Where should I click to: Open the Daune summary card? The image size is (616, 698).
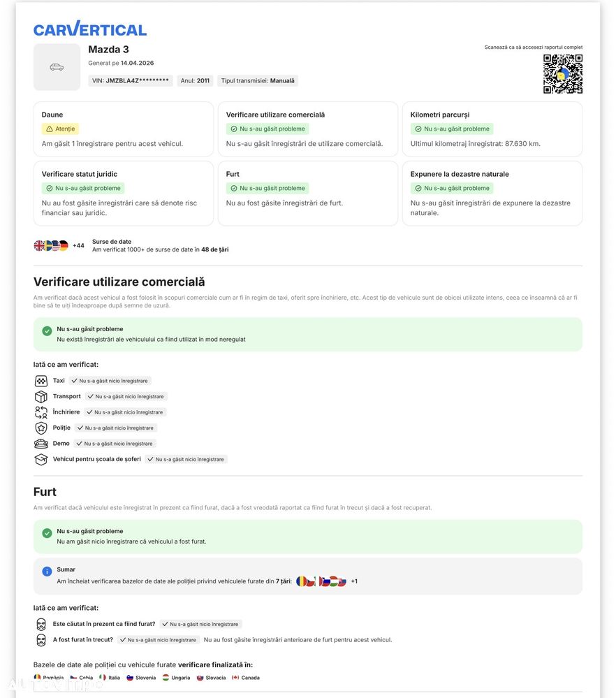123,129
